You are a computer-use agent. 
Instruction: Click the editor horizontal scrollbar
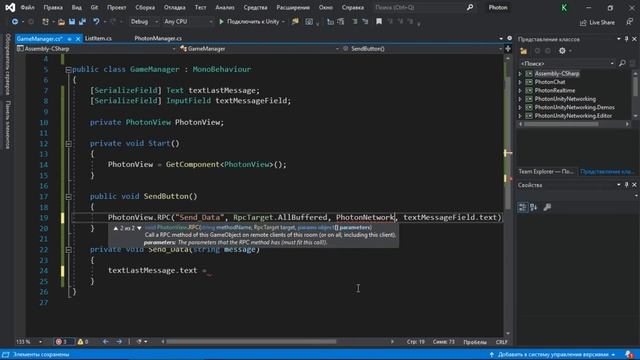click(x=251, y=342)
